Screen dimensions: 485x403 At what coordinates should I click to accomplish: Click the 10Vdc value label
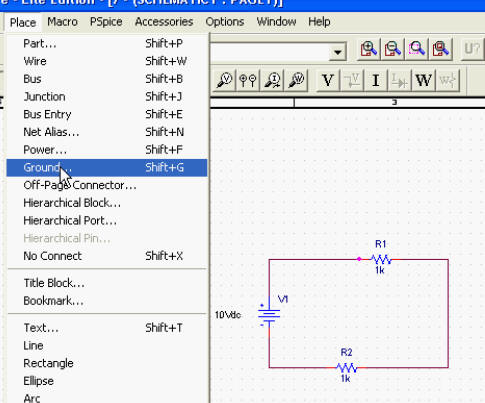tap(228, 315)
